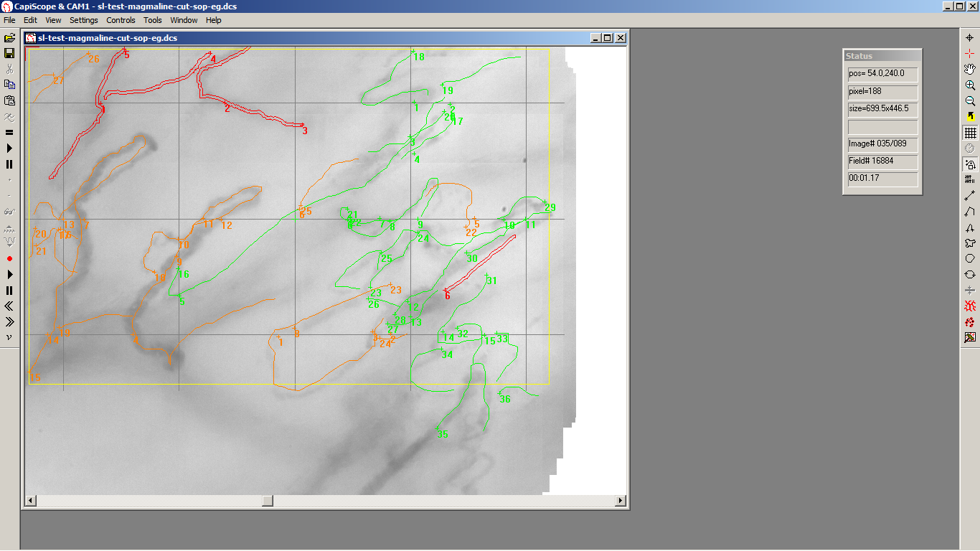Click the scrollbar right arrow button
980x551 pixels.
click(x=621, y=500)
